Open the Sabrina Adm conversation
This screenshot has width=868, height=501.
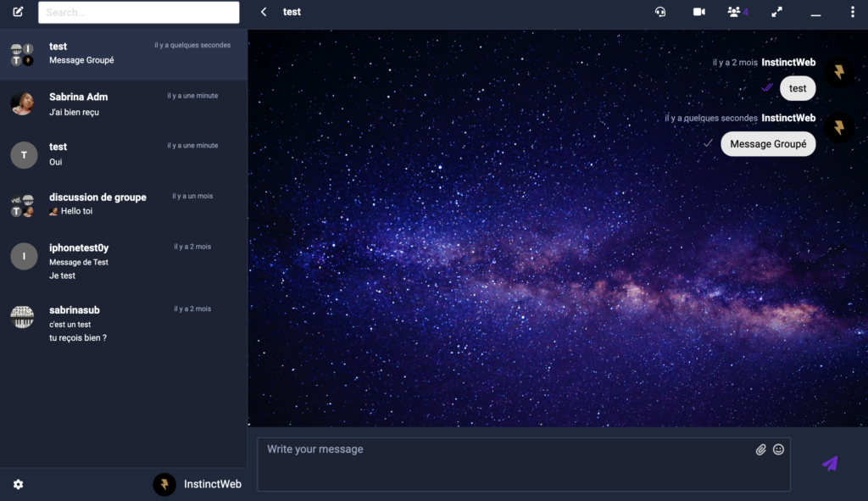pos(123,104)
